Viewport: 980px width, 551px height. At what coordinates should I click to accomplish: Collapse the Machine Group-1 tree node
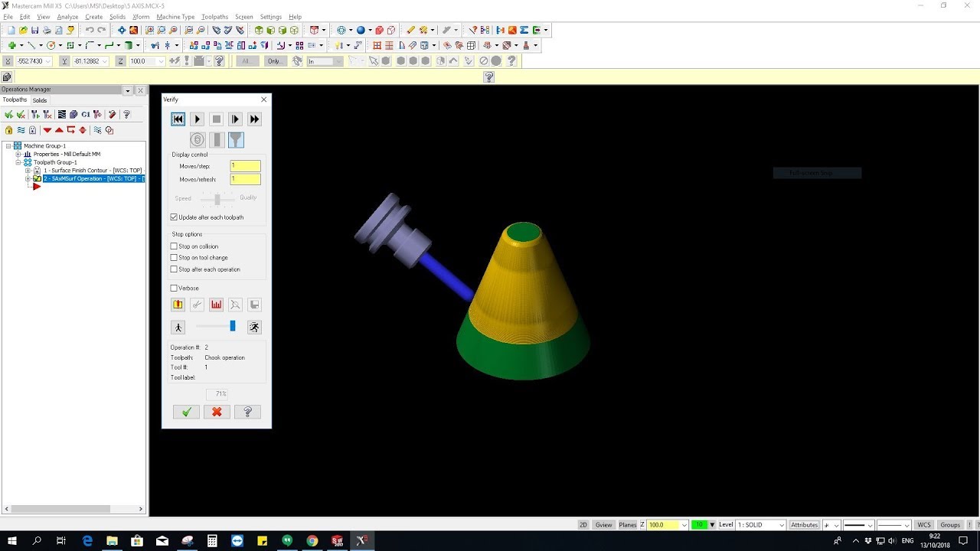(8, 145)
